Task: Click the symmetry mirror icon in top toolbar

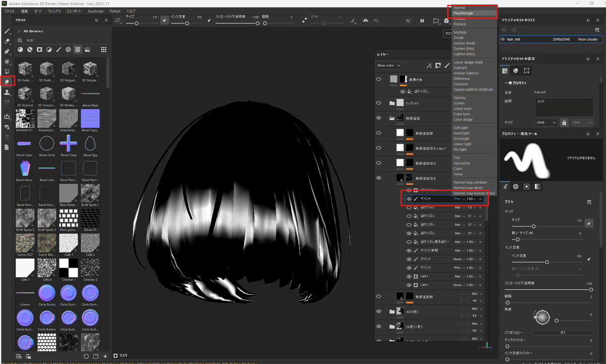Action: click(366, 21)
